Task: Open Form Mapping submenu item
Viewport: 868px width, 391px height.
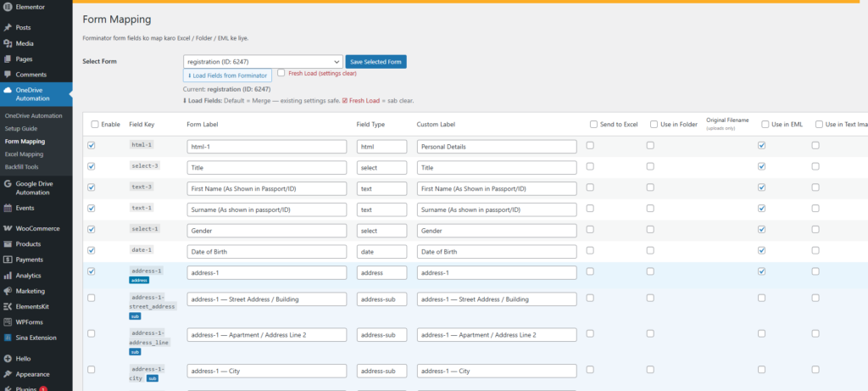Action: click(x=25, y=142)
